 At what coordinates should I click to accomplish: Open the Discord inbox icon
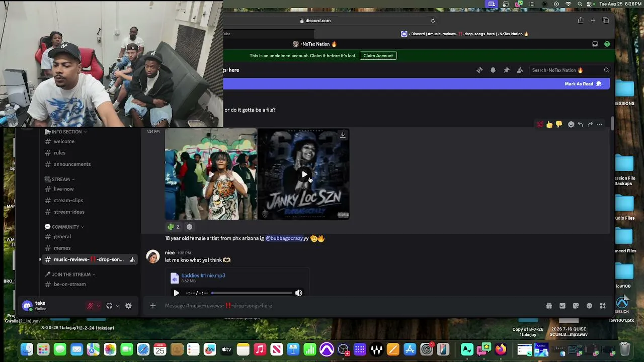coord(595,44)
